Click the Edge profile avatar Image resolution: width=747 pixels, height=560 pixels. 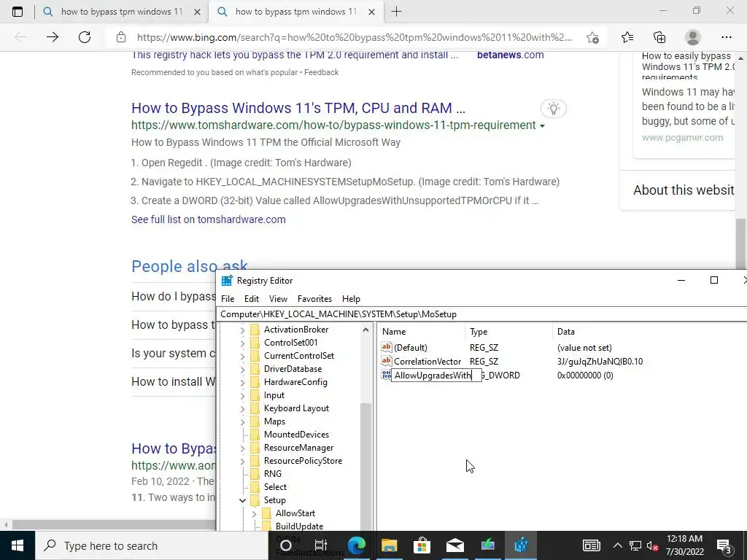693,37
